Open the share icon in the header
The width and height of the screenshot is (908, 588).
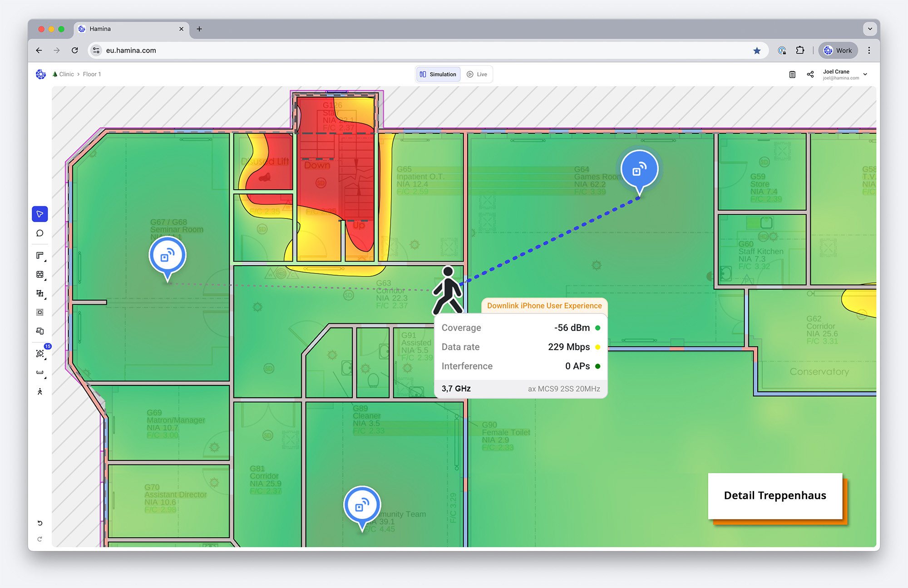pos(810,74)
